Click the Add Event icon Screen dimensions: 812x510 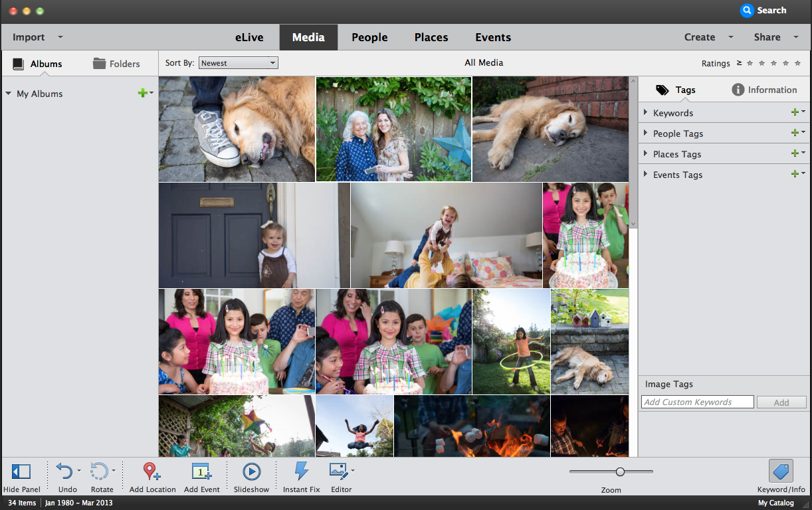[x=201, y=473]
